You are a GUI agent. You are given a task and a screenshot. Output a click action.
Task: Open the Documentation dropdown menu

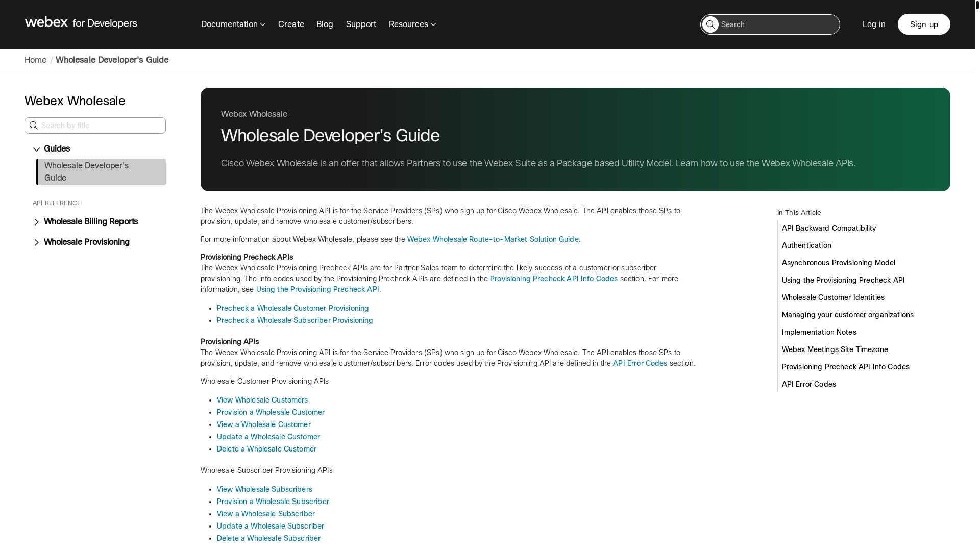click(x=233, y=24)
